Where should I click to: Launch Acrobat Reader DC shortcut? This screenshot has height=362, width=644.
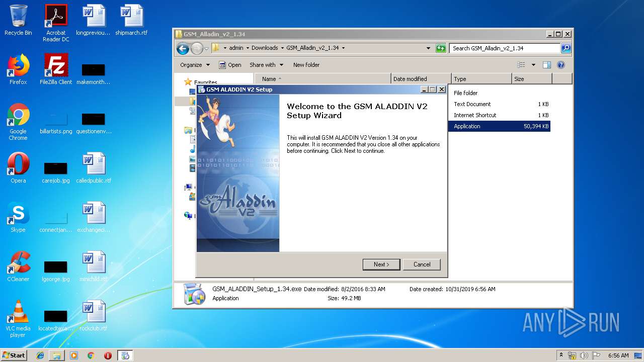(x=56, y=23)
